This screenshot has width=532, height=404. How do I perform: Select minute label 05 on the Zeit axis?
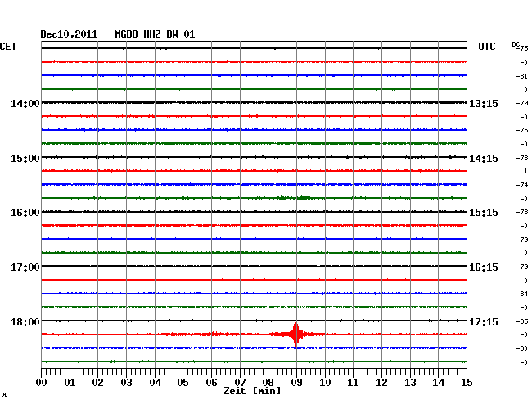coord(183,383)
